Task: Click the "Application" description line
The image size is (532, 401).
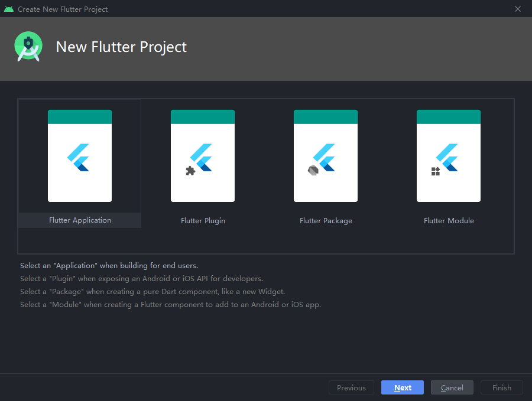Action: (109, 266)
